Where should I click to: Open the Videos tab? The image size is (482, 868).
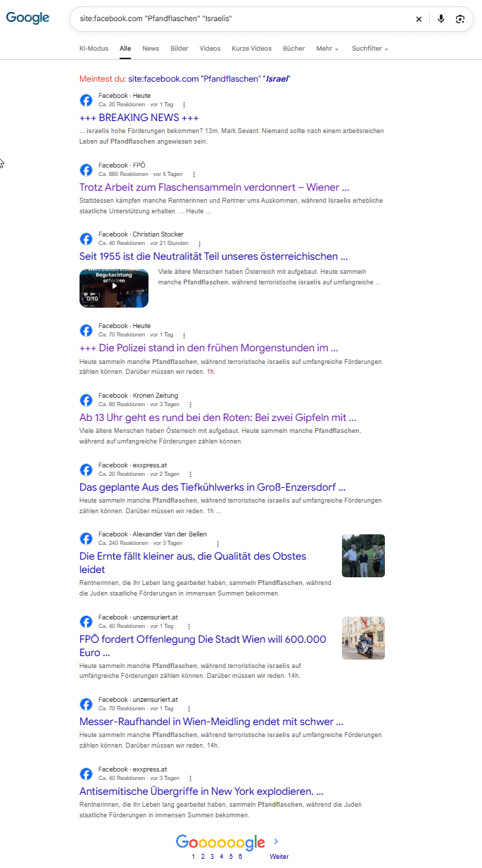coord(210,49)
